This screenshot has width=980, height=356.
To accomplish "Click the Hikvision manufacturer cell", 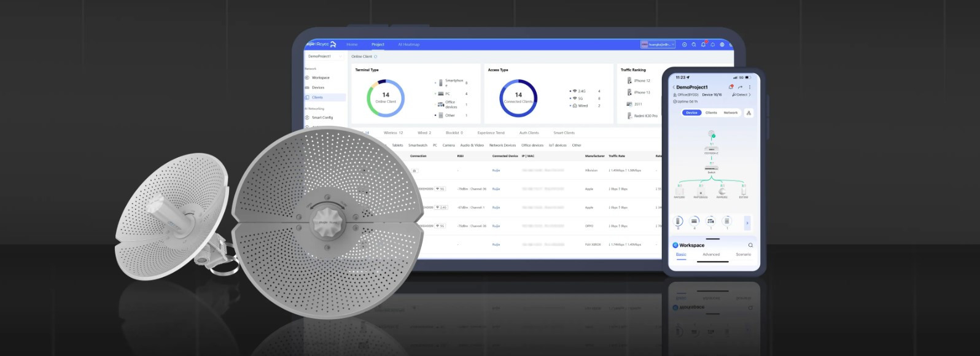I will [x=591, y=171].
